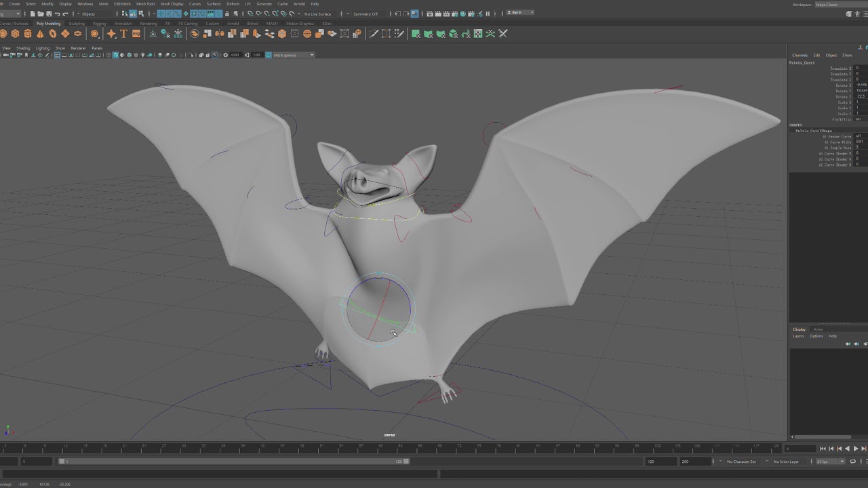Viewport: 868px width, 488px height.
Task: Select the polygon Type tool icon
Action: pos(123,34)
